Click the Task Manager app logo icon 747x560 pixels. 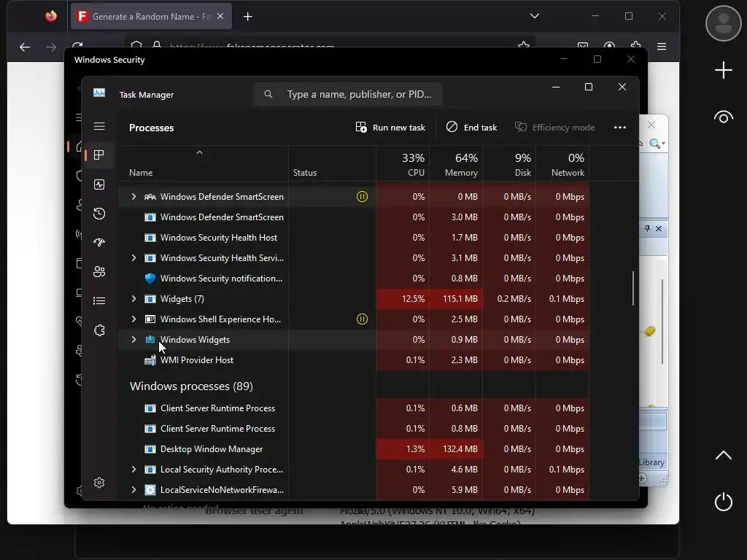click(99, 93)
